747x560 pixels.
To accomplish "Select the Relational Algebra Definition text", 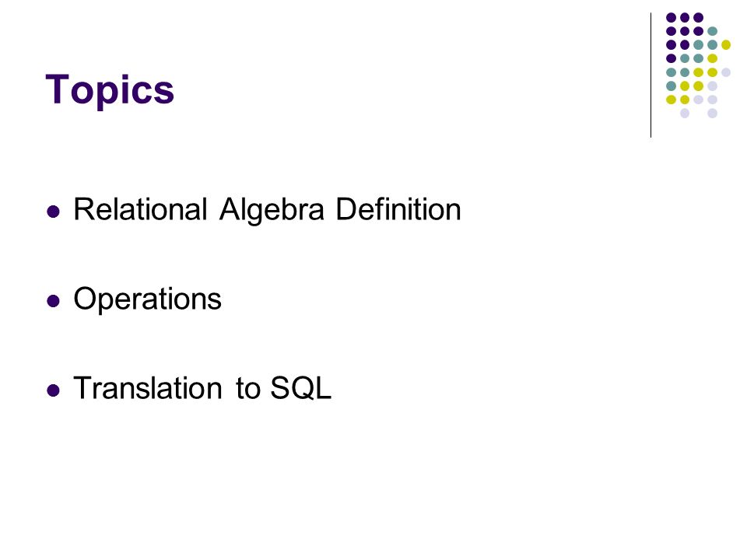I will [267, 209].
